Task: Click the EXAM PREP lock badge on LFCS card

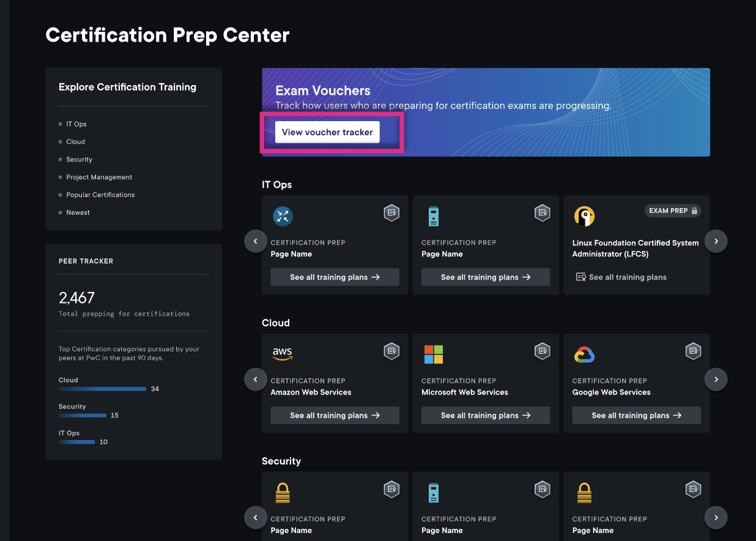Action: pos(673,211)
